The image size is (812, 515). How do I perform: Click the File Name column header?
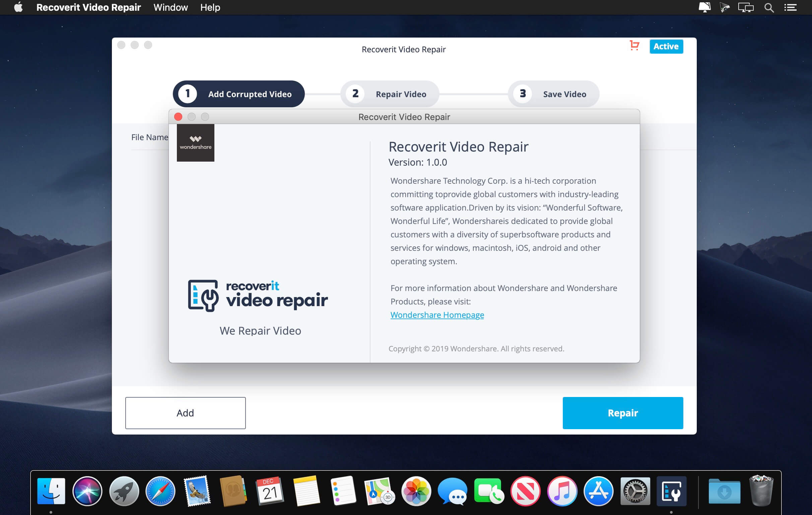coord(149,137)
